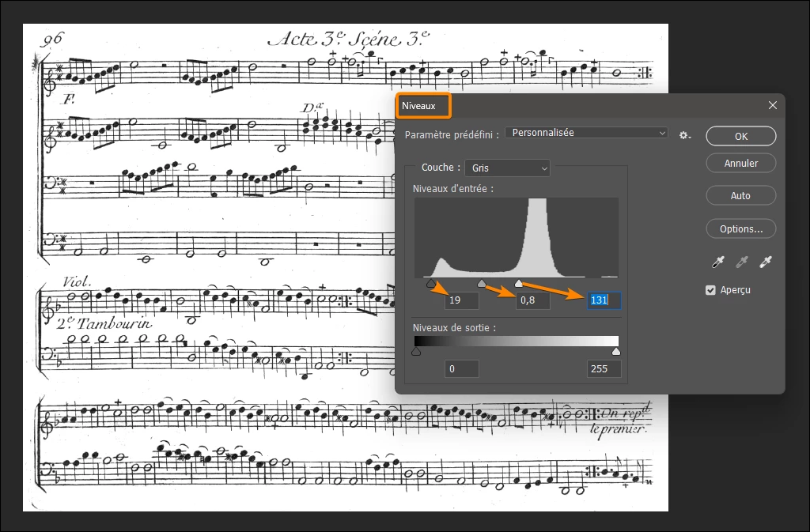This screenshot has height=532, width=810.
Task: Click the input highlight slider handle
Action: (519, 283)
